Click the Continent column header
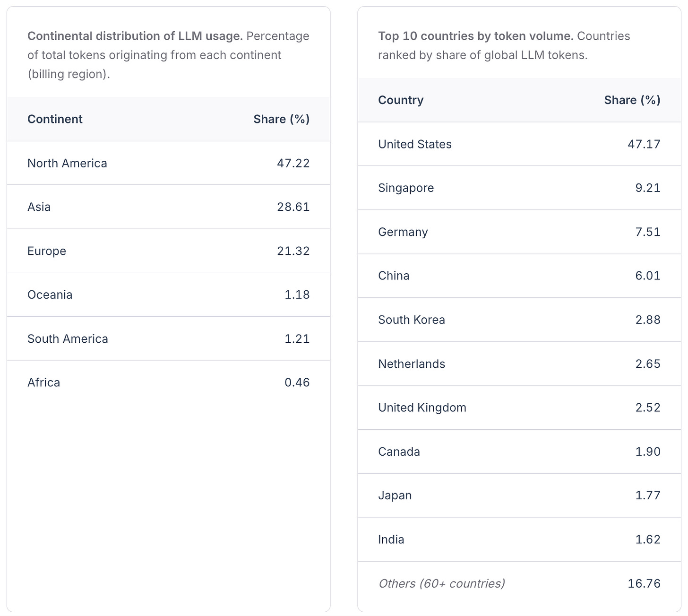Viewport: 688px width, 616px height. tap(55, 119)
